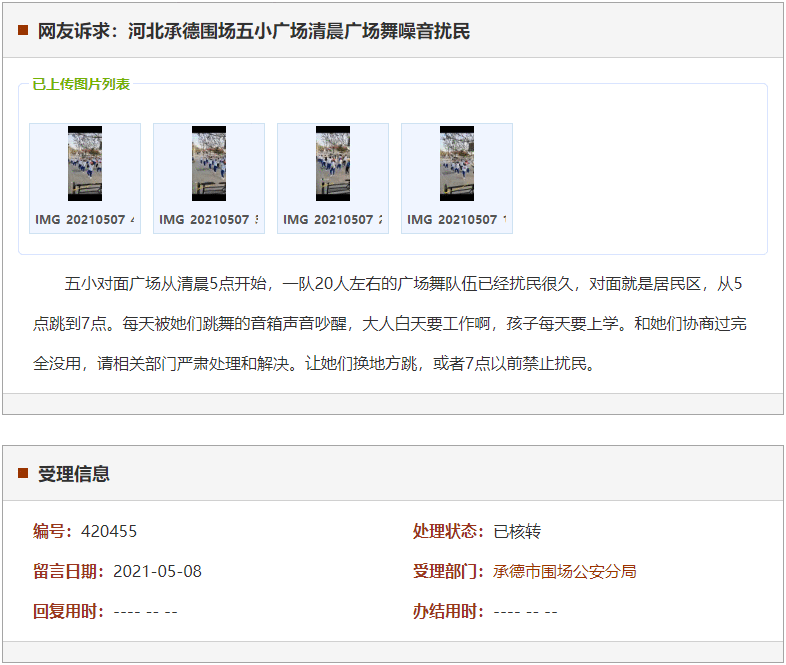Screen dimensions: 786x665
Task: Open the 承德市围场公安分局 department link
Action: point(564,572)
